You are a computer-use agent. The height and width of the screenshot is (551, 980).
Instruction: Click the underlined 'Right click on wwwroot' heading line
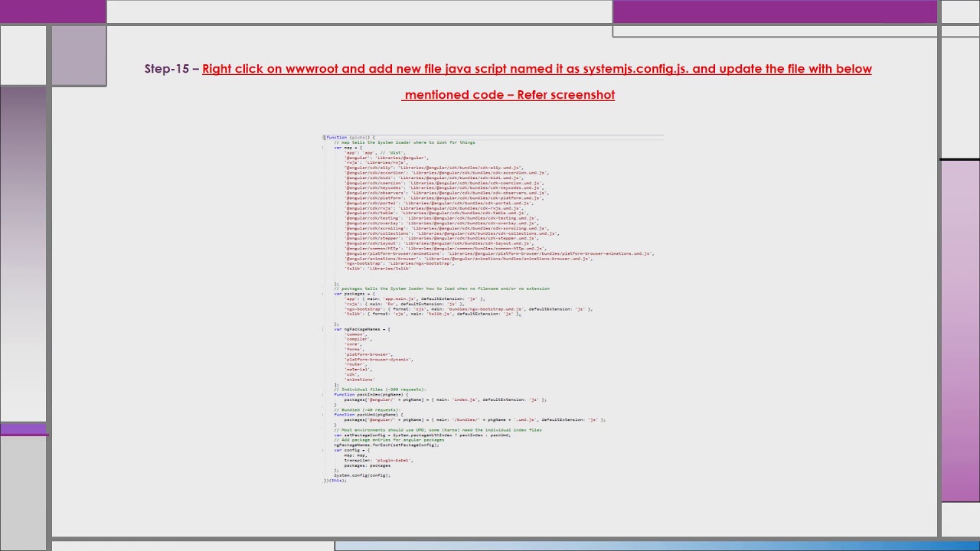pyautogui.click(x=537, y=69)
